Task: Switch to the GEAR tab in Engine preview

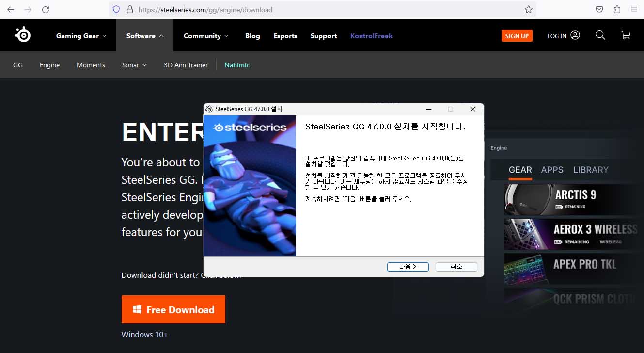Action: [520, 170]
